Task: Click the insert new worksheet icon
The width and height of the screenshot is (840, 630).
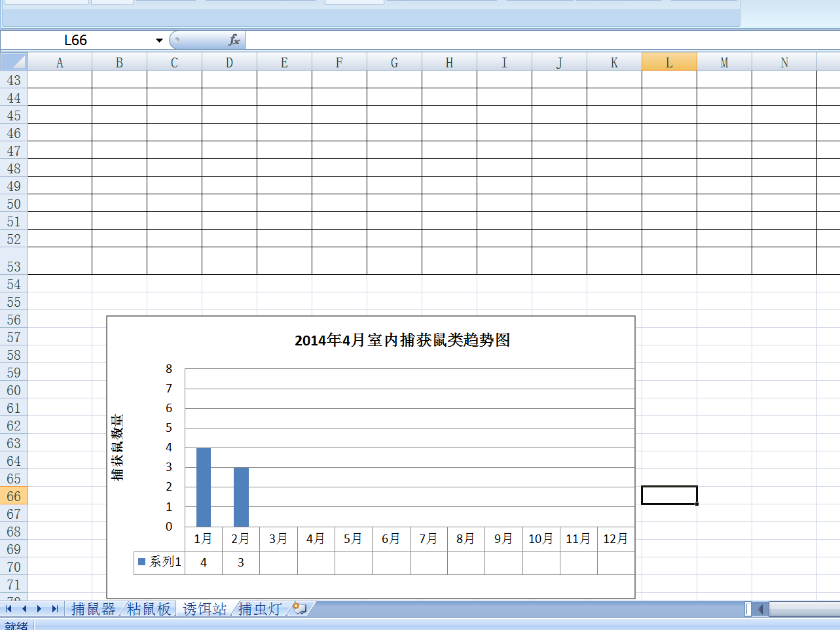Action: click(300, 609)
